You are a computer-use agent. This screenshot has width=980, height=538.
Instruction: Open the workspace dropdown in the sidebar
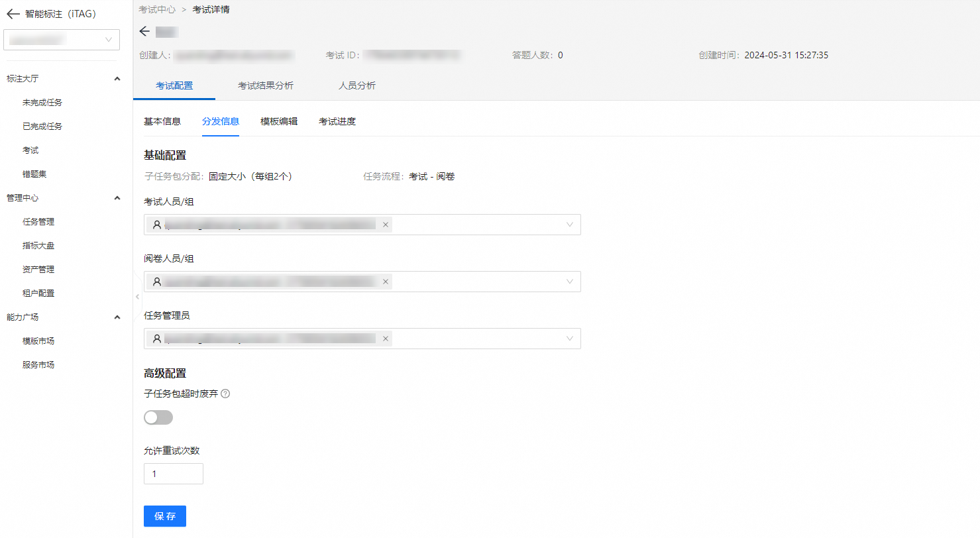[x=62, y=40]
